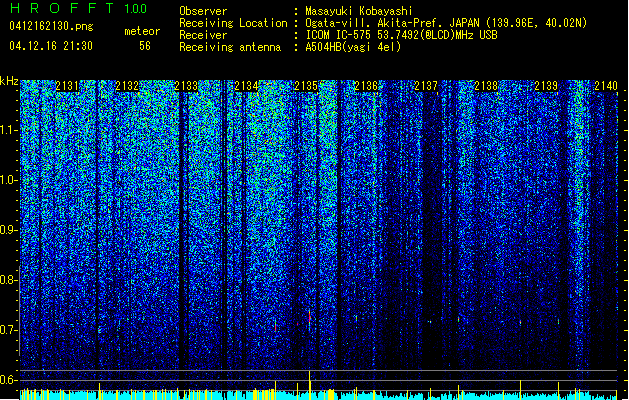This screenshot has width=629, height=400.
Task: Click the 'Observer' label
Action: 203,11
